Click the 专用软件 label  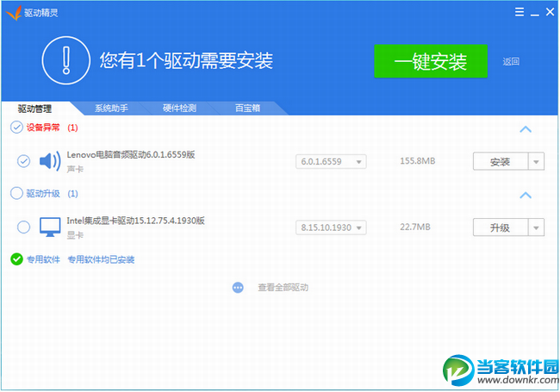point(43,259)
